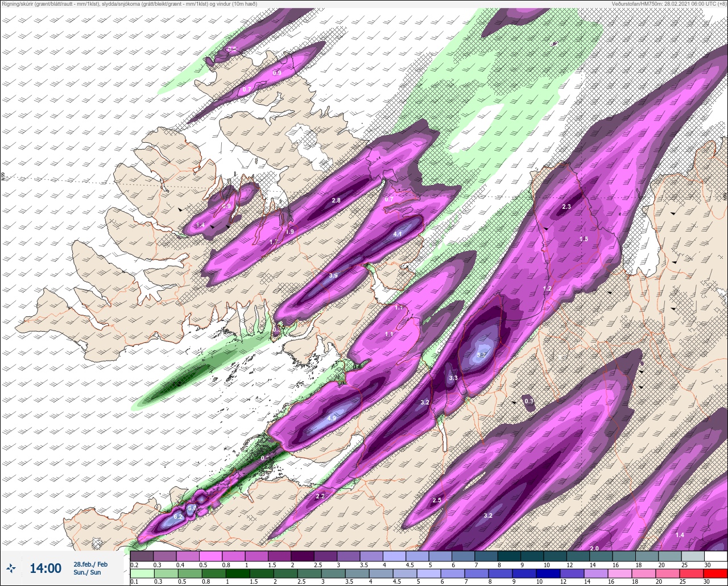This screenshot has width=728, height=586.
Task: Click the 1.5 value label on the map
Action: (584, 239)
